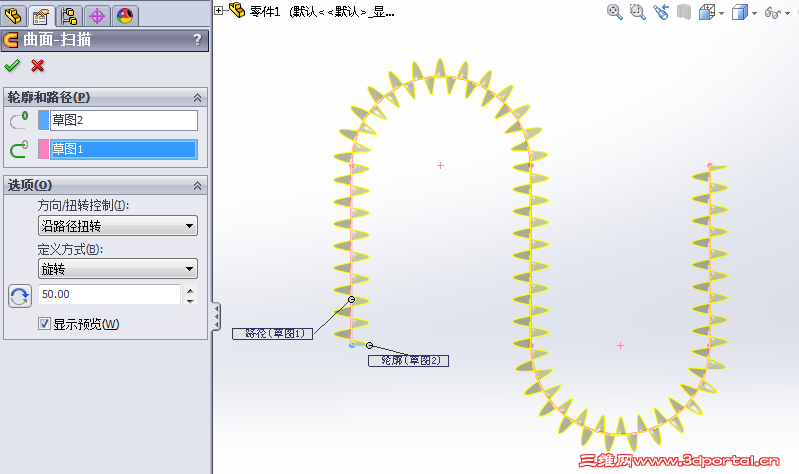Click the Display Style box icon
This screenshot has height=474, width=799.
coord(739,12)
